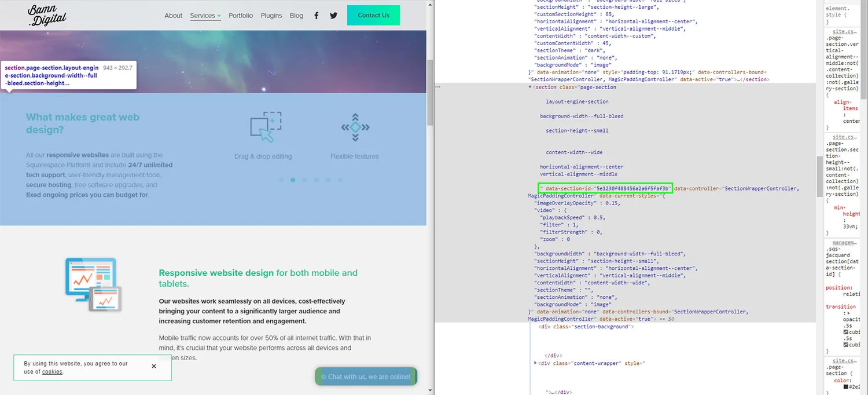The width and height of the screenshot is (868, 395).
Task: Select the second carousel dot
Action: point(292,180)
